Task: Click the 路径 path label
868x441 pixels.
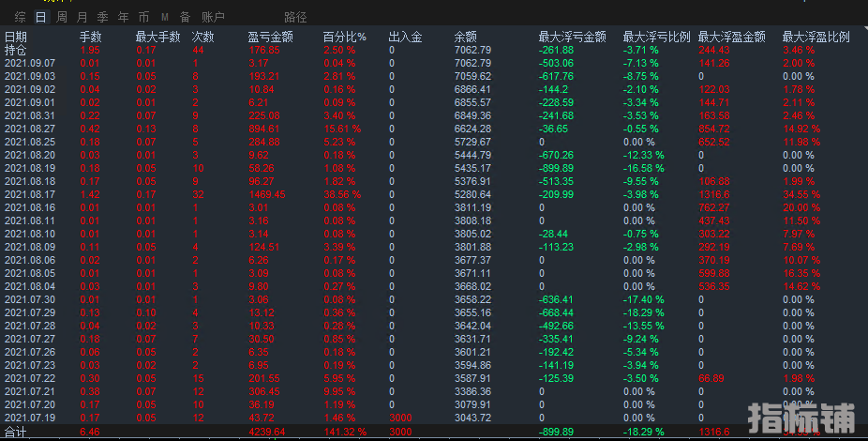Action: coord(295,17)
